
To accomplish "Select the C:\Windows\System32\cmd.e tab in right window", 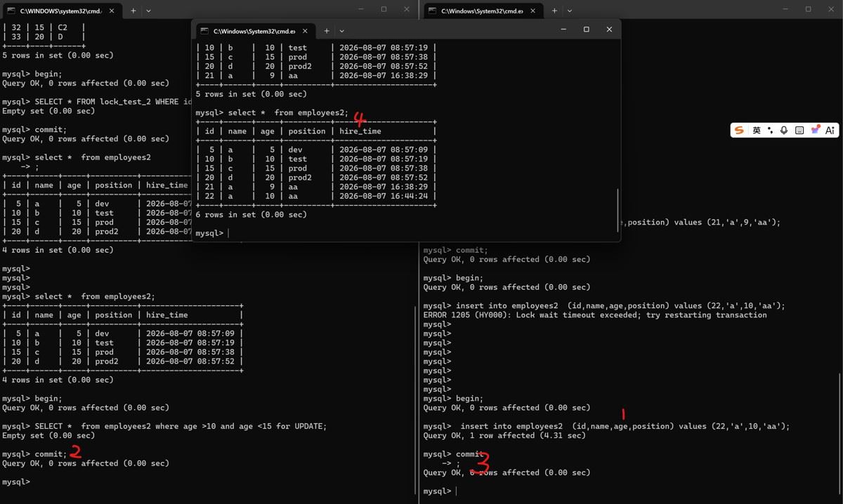I will coord(482,11).
